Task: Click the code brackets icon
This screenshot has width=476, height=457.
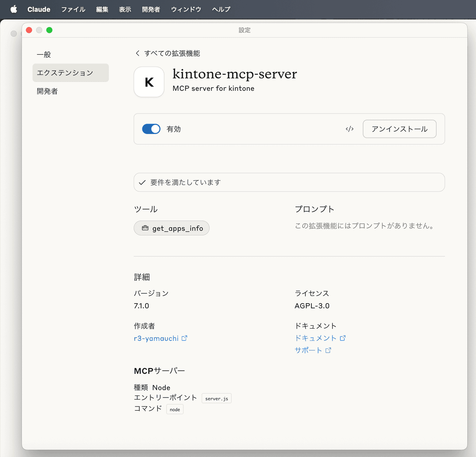Action: coord(349,129)
